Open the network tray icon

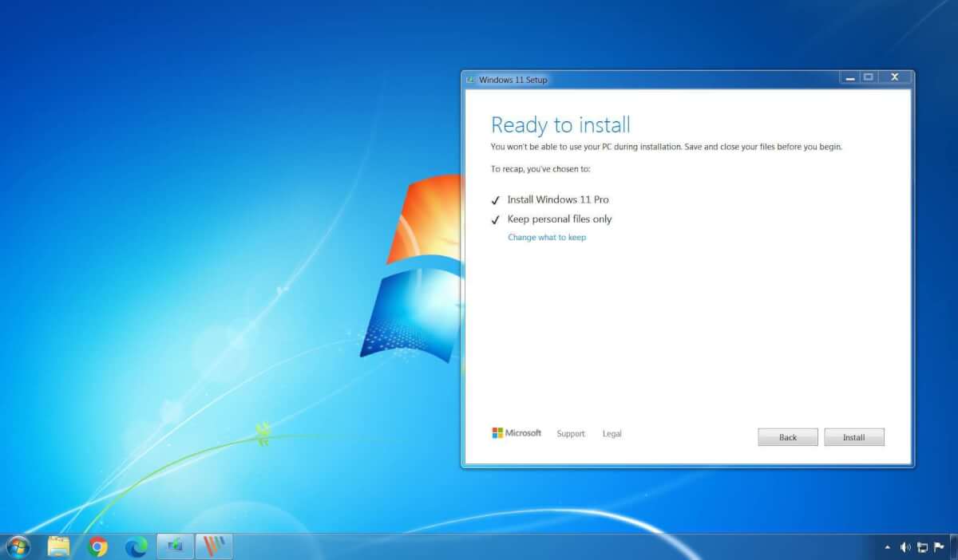tap(922, 547)
